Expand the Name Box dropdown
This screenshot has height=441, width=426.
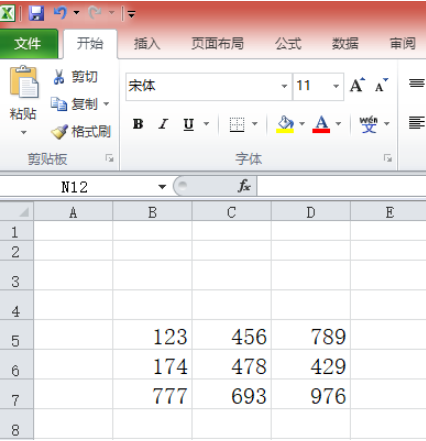(162, 187)
